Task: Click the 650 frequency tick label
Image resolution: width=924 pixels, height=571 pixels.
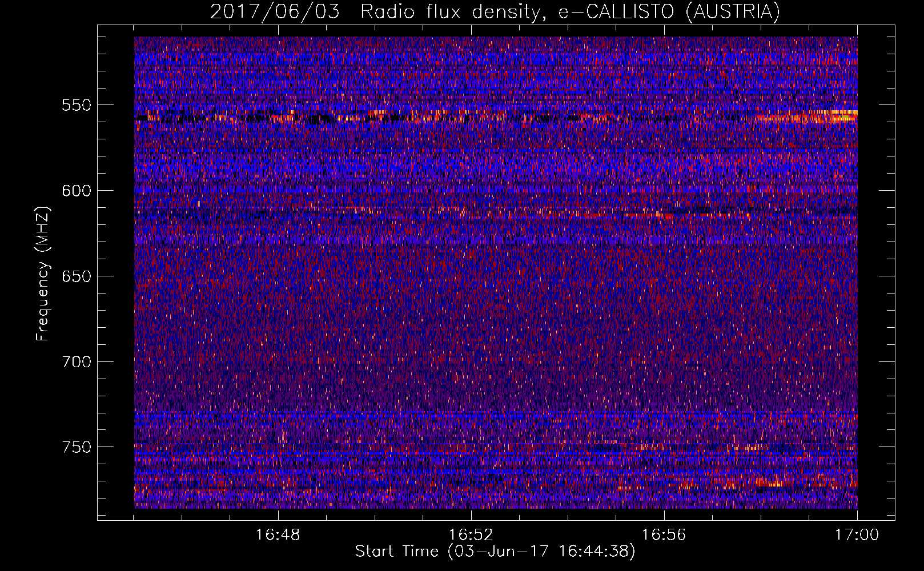Action: tap(77, 276)
